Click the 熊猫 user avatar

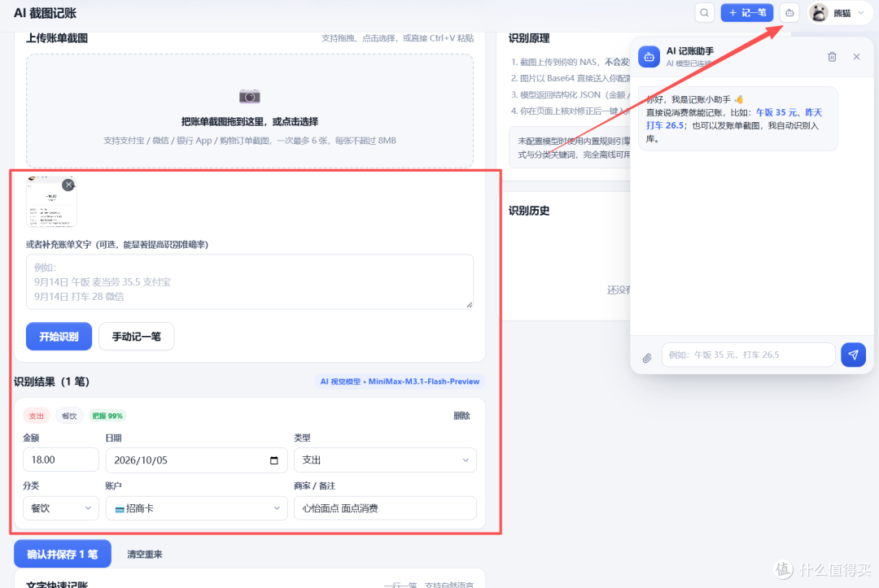(820, 13)
